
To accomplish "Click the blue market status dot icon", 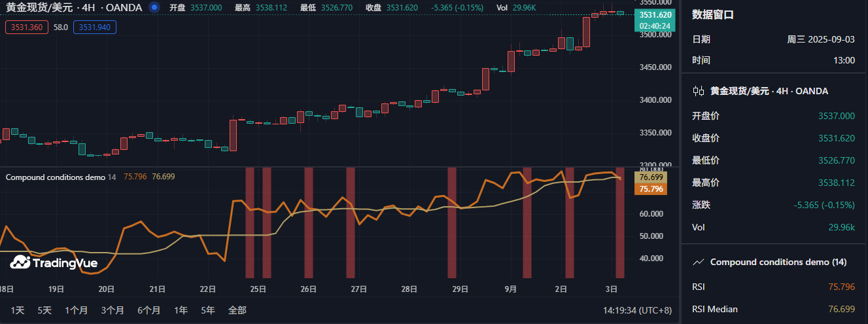I will coord(154,7).
